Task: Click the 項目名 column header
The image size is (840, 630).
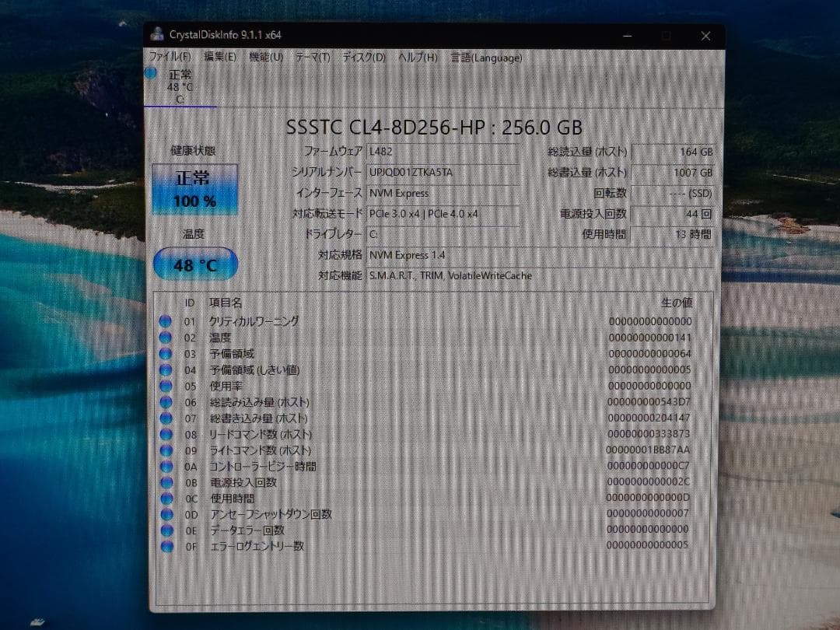Action: click(x=226, y=303)
